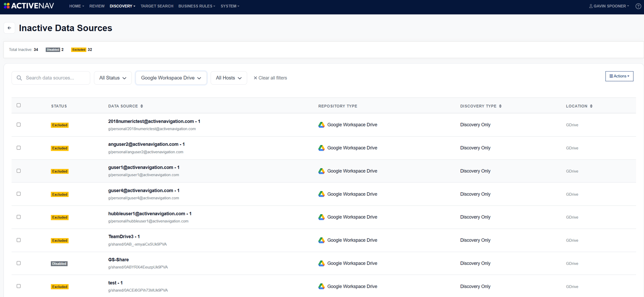The width and height of the screenshot is (644, 297).
Task: Sort by Data Source column arrows
Action: pos(142,106)
